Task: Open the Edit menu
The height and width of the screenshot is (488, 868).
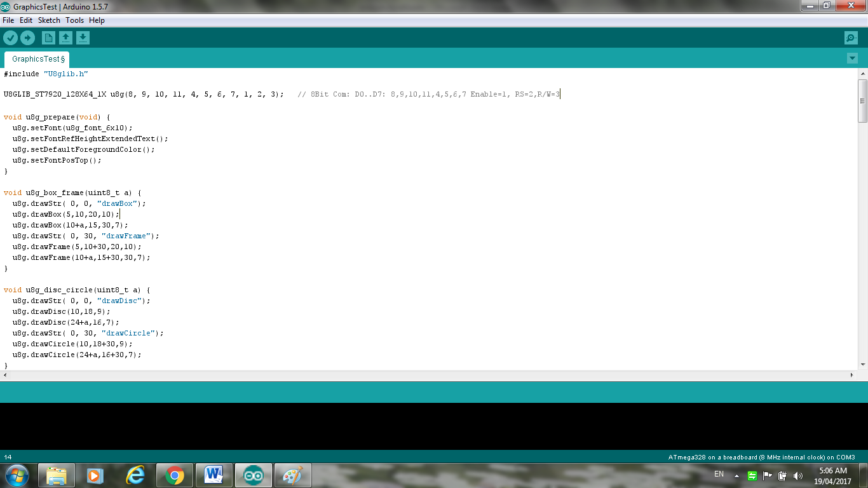Action: click(x=26, y=20)
